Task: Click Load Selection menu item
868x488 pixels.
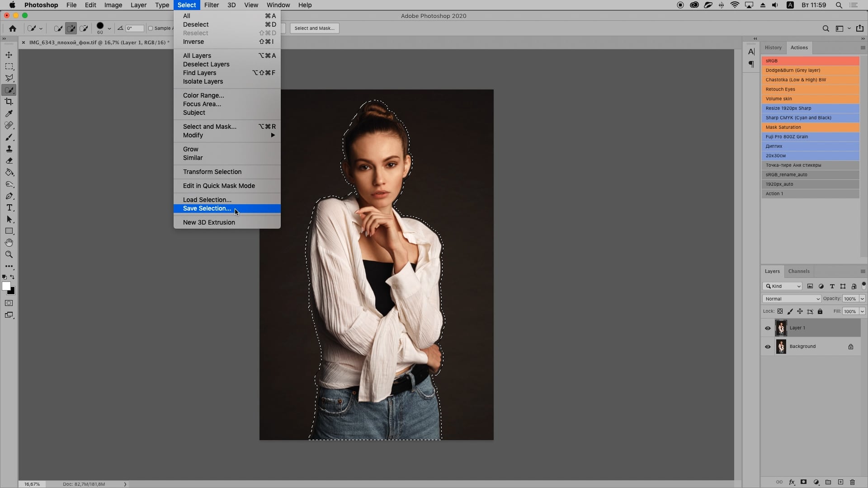Action: tap(208, 200)
